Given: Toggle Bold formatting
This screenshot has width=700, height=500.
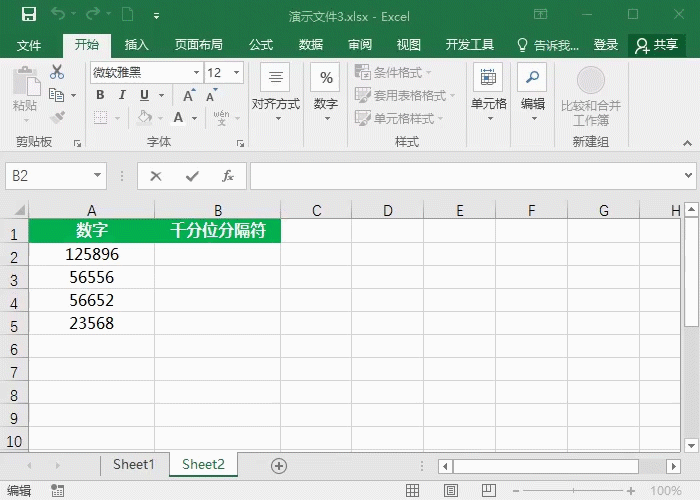Looking at the screenshot, I should point(100,95).
